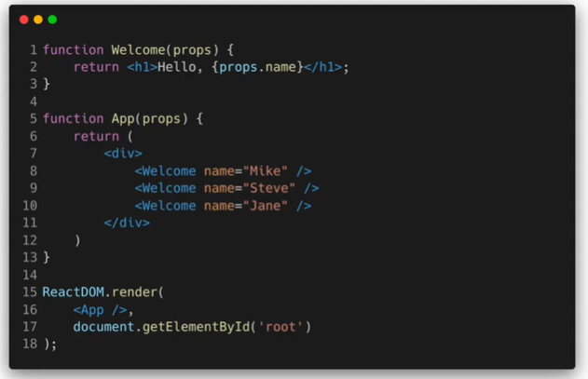Click the closing brace on line 3

[x=47, y=84]
